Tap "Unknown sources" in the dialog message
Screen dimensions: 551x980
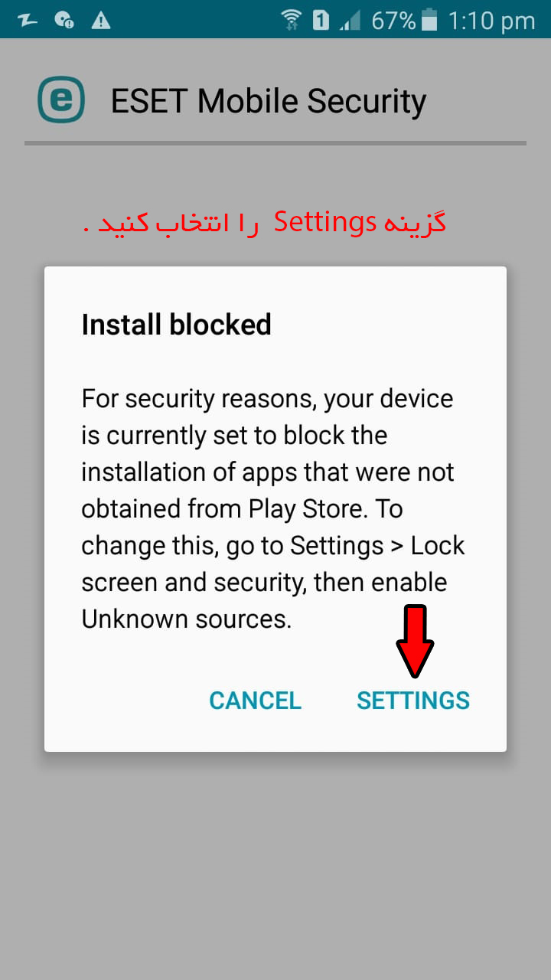point(186,619)
